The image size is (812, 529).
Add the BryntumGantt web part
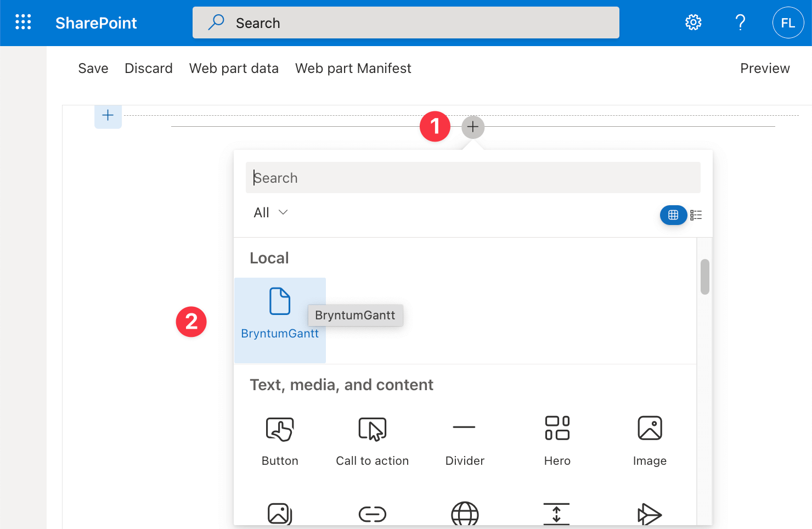tap(280, 320)
